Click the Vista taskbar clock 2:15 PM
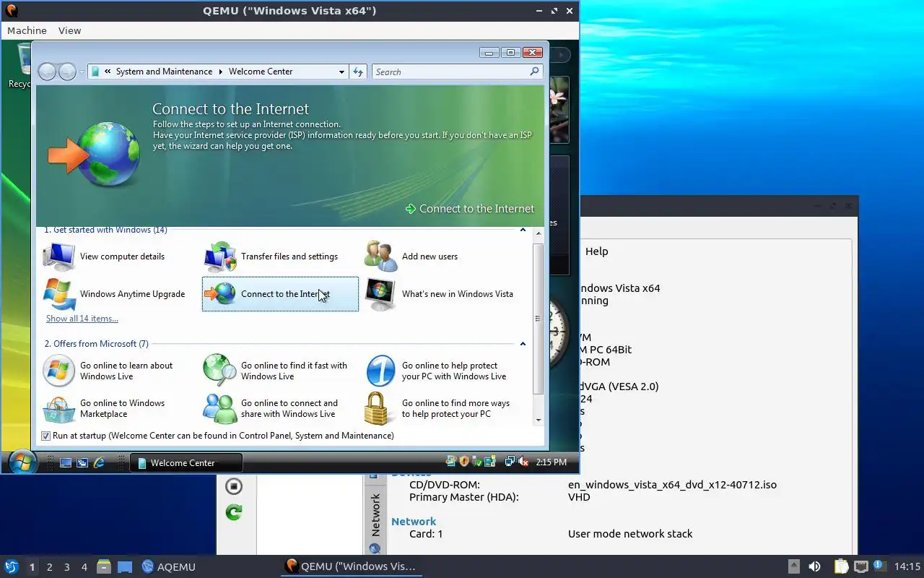The image size is (924, 578). 552,462
